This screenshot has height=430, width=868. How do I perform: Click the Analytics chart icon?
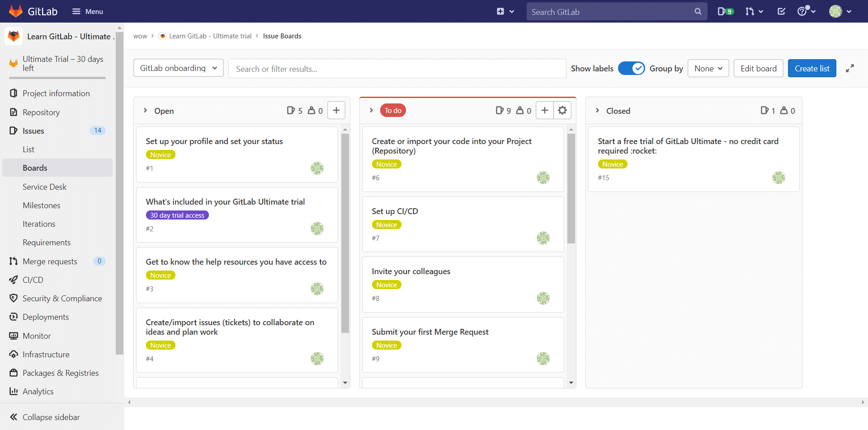coord(14,391)
